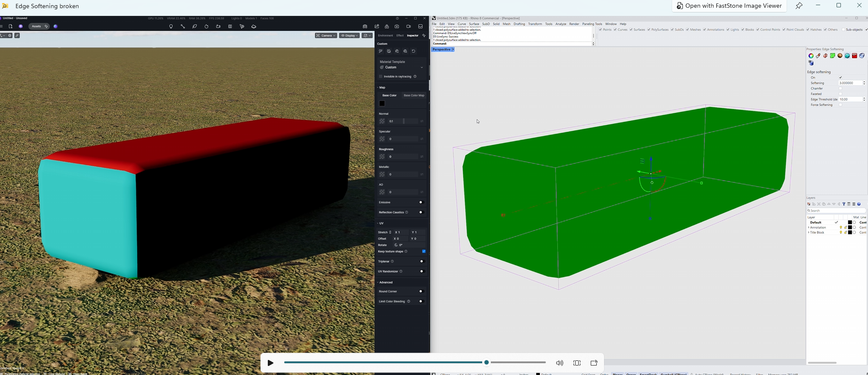The image size is (868, 375).
Task: Click the light bulb tool in toolbar
Action: pos(171,27)
